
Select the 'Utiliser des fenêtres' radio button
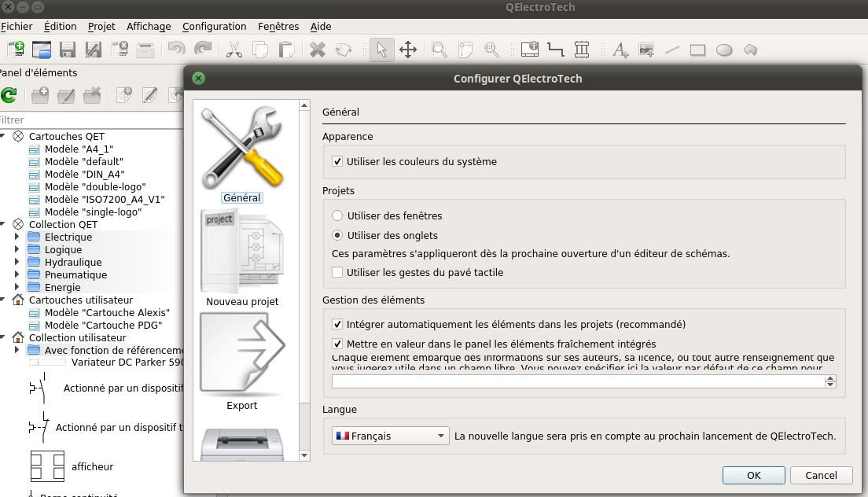(x=338, y=215)
